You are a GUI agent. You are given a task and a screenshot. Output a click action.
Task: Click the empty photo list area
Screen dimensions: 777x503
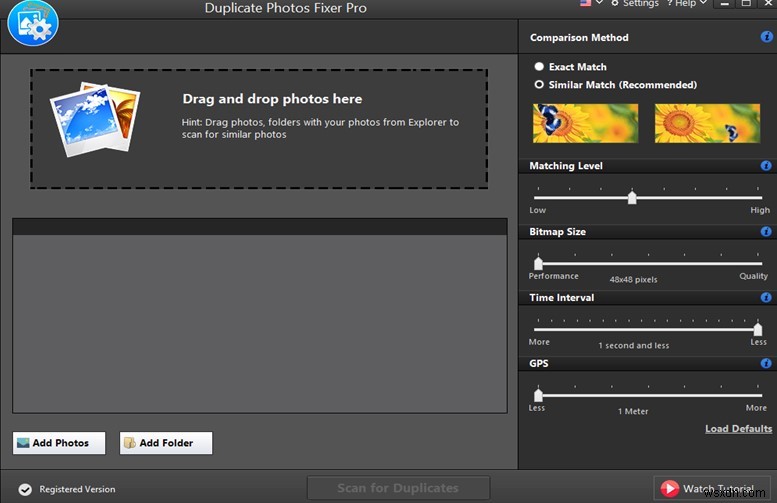pyautogui.click(x=260, y=324)
